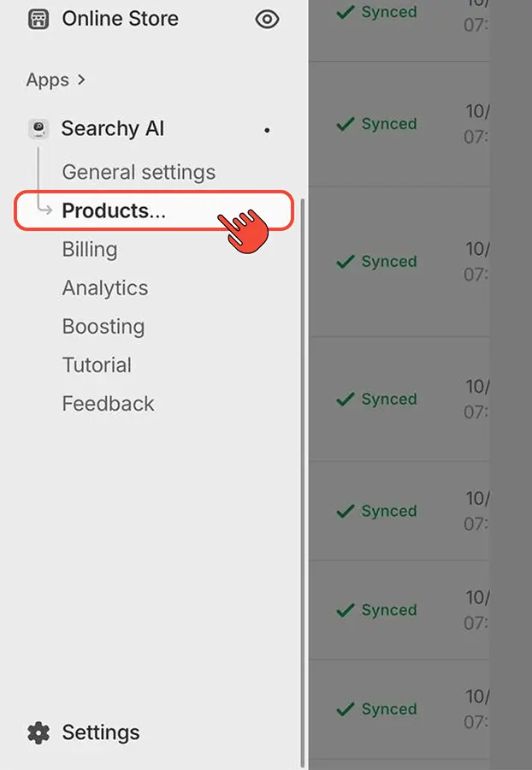Click the Searchy AI app icon
This screenshot has height=770, width=532.
[x=38, y=129]
